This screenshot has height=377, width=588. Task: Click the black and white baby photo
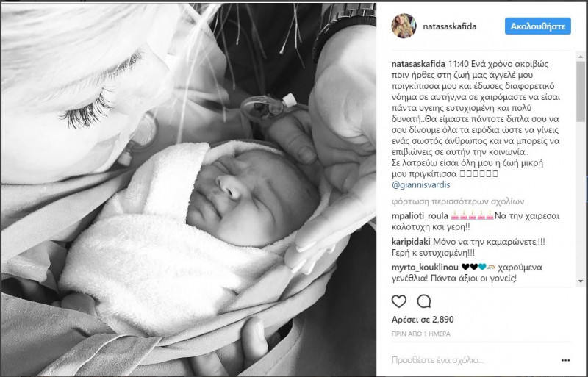189,190
